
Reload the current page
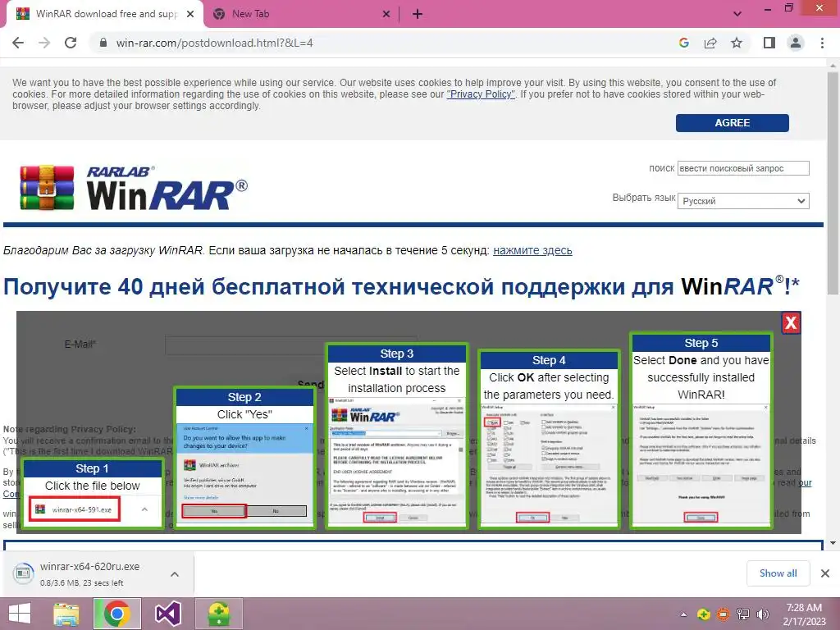click(x=71, y=43)
